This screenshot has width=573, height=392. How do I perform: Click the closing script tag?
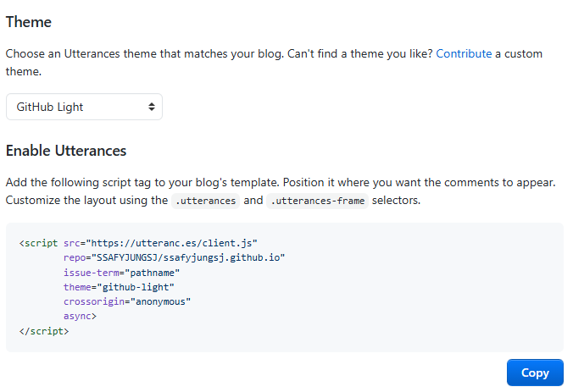[44, 331]
